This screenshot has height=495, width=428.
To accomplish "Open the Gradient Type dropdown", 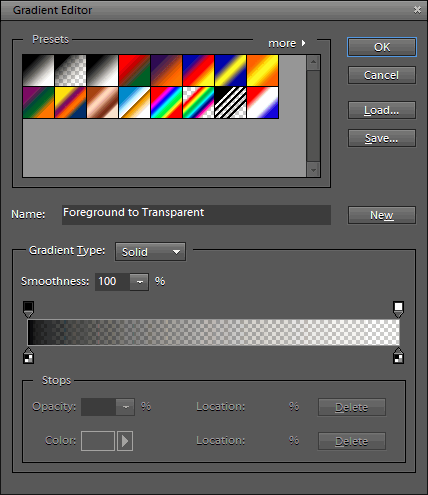I will coord(150,252).
